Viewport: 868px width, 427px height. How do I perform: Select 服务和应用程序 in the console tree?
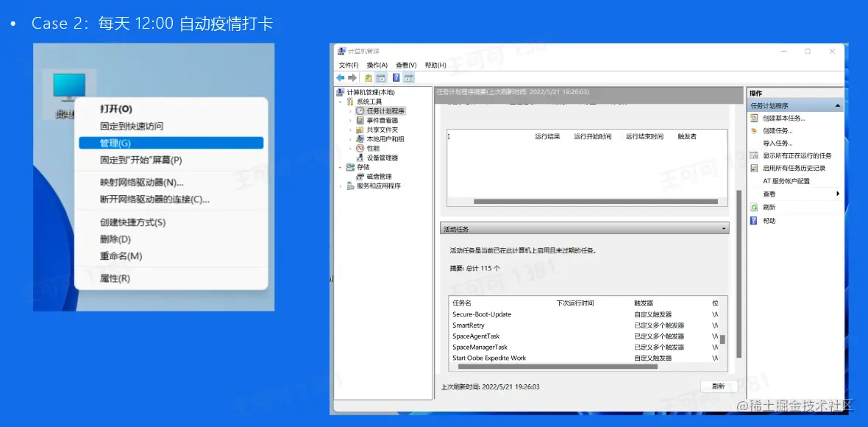379,186
